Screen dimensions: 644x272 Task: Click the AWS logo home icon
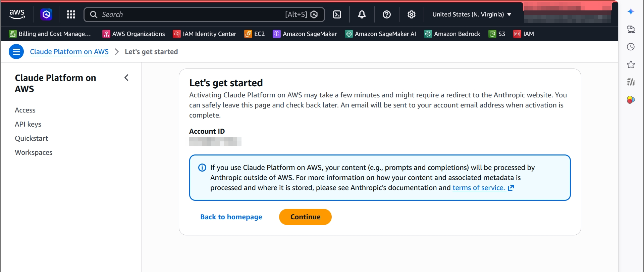(x=17, y=14)
